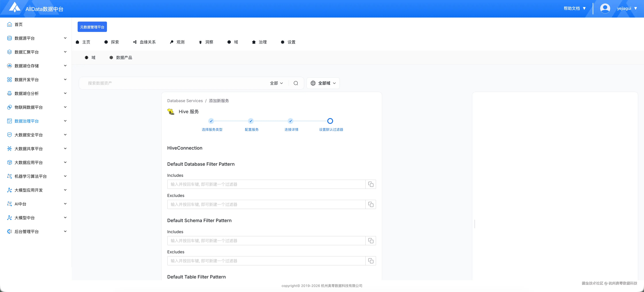Expand the 数据源平台 sidebar chevron
The image size is (644, 292).
coord(65,38)
